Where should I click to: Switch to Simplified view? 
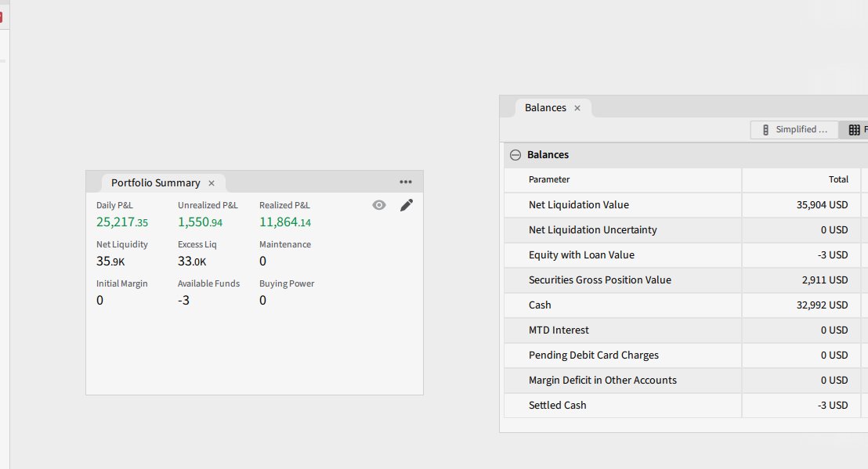click(794, 129)
